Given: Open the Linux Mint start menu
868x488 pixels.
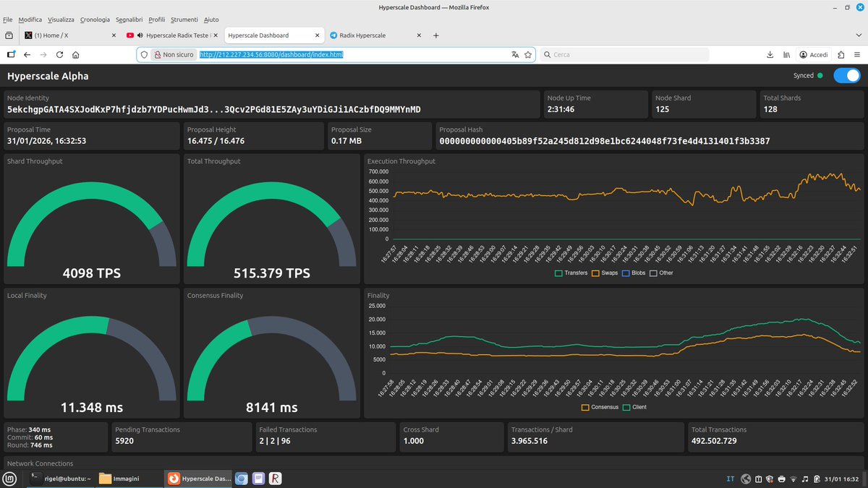Looking at the screenshot, I should pyautogui.click(x=9, y=479).
